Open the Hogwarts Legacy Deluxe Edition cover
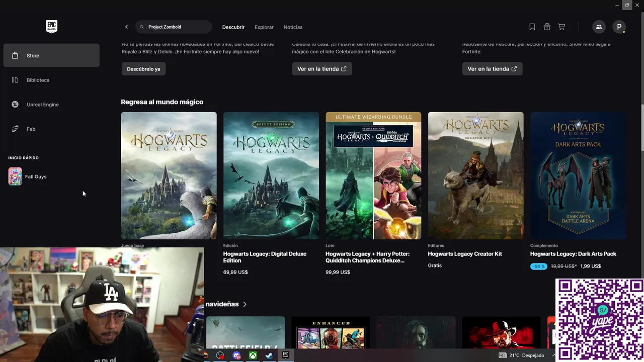The image size is (644, 362). pyautogui.click(x=271, y=175)
